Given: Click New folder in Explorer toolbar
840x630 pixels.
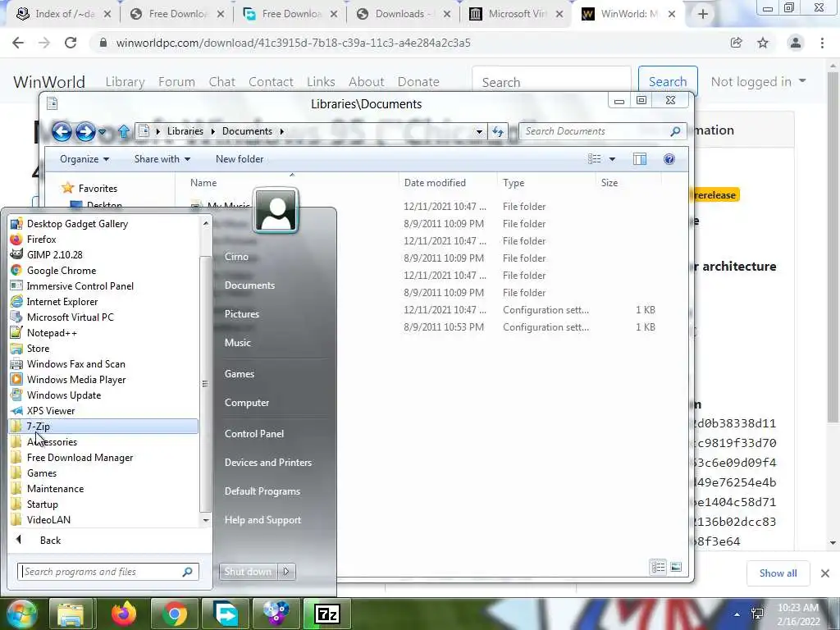Looking at the screenshot, I should pyautogui.click(x=240, y=159).
